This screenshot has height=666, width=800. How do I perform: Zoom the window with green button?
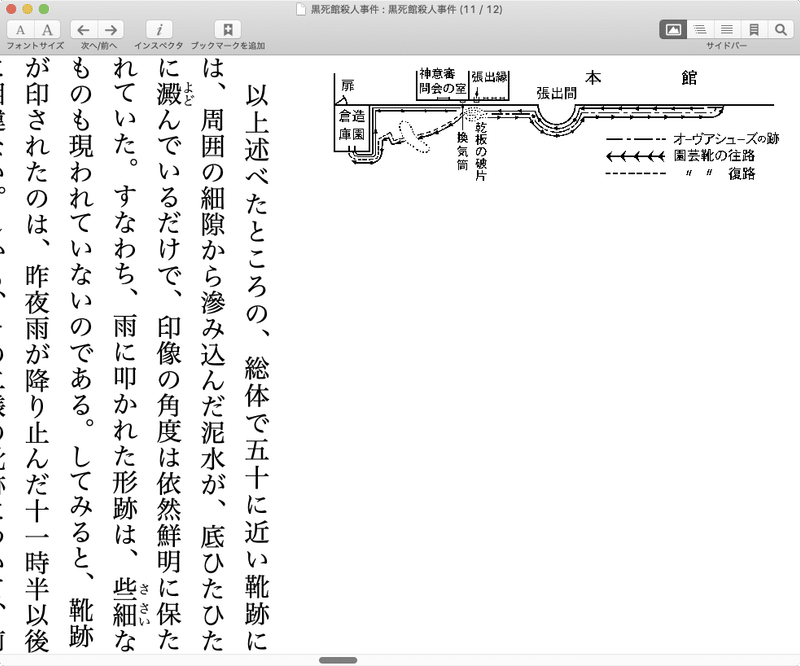coord(44,9)
